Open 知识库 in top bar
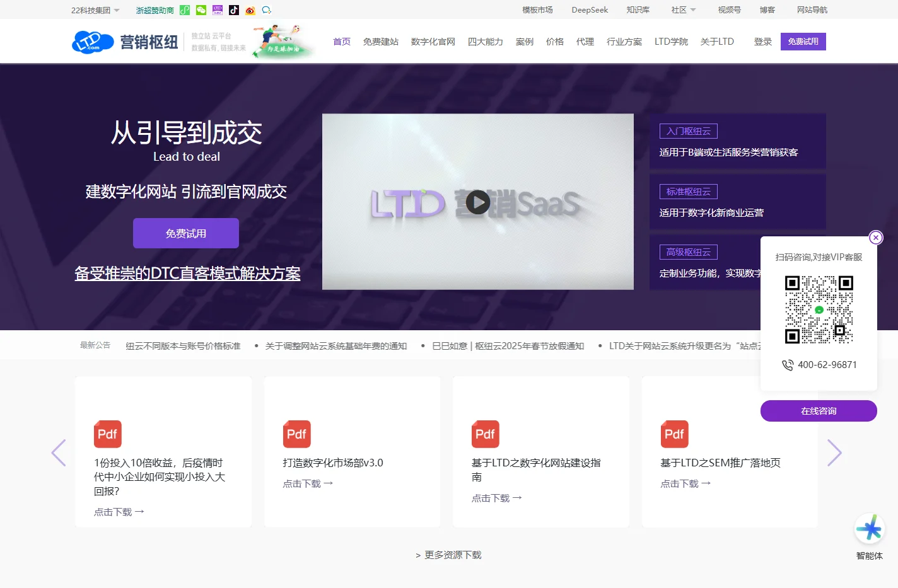 (638, 10)
